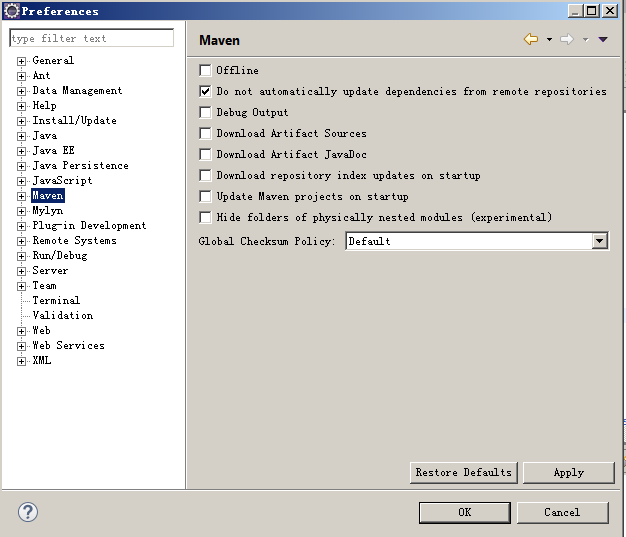Expand the Run/Debug tree node
Image resolution: width=626 pixels, height=537 pixels.
[x=22, y=256]
